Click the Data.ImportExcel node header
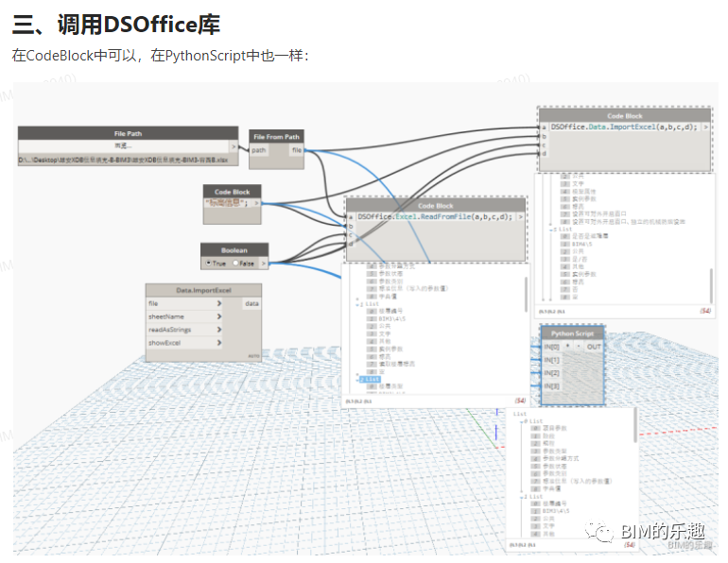The width and height of the screenshot is (728, 563). 204,290
